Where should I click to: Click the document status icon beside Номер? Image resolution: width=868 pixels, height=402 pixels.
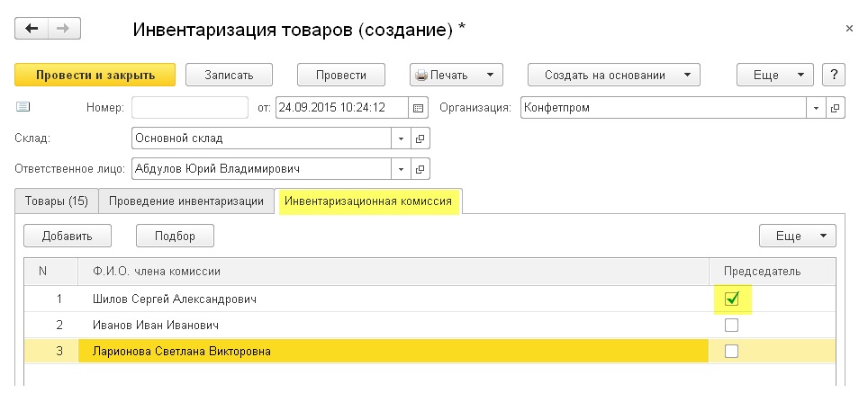pos(23,107)
